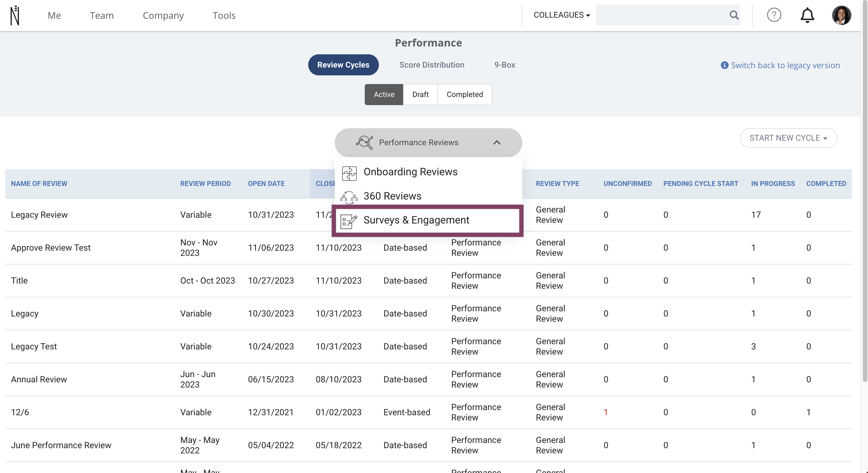Screen dimensions: 868x473
Task: Open the Tools menu
Action: tap(224, 16)
